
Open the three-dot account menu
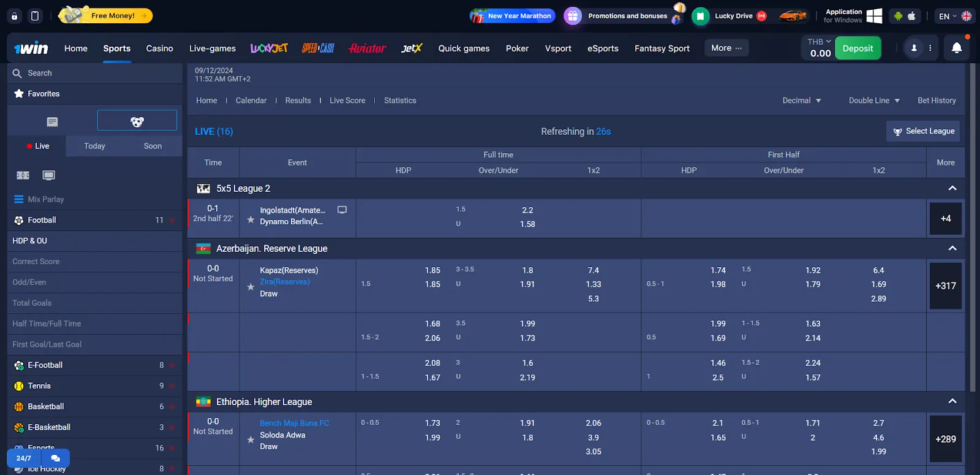[x=930, y=48]
